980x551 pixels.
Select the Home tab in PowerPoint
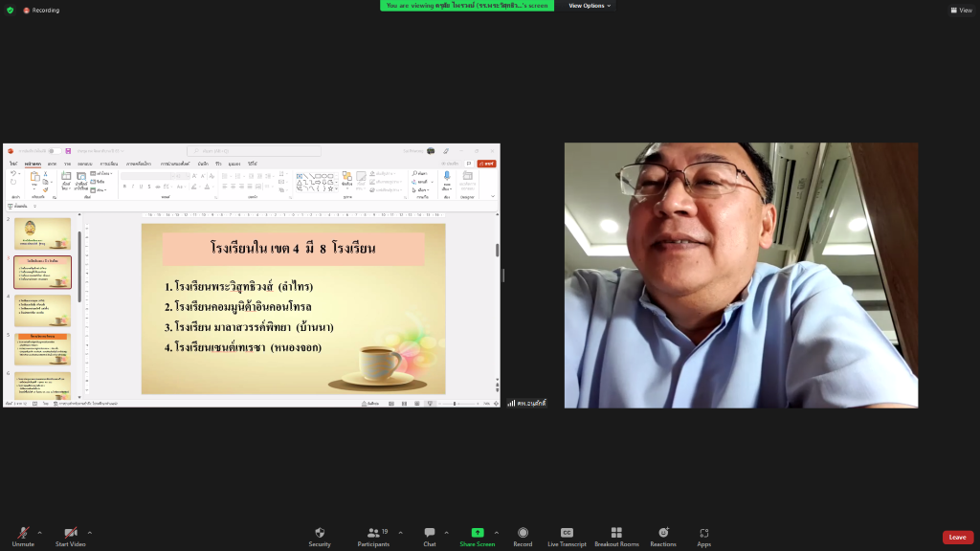[33, 164]
